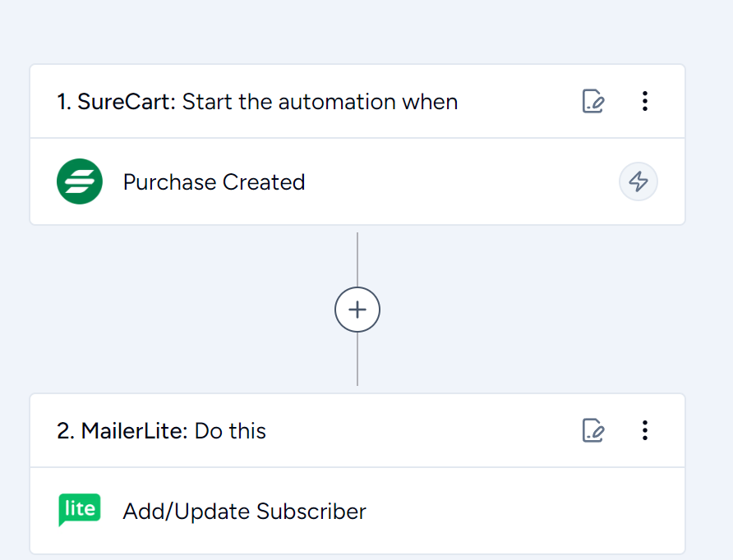Open the three-dot menu on MailerLite action
Screen dimensions: 733x560
pos(644,430)
